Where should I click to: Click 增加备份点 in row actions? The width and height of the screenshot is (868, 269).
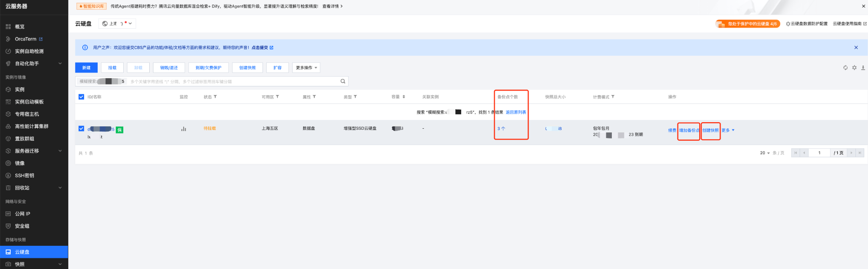coord(689,131)
